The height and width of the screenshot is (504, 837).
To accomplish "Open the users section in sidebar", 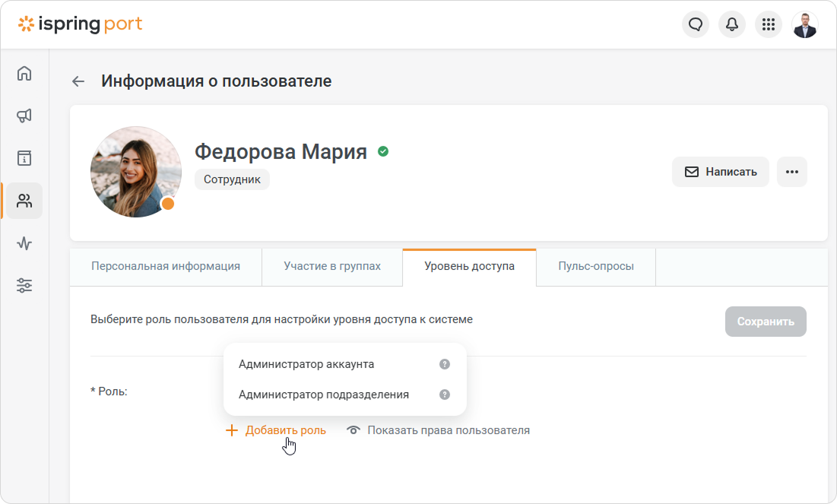I will click(x=24, y=201).
